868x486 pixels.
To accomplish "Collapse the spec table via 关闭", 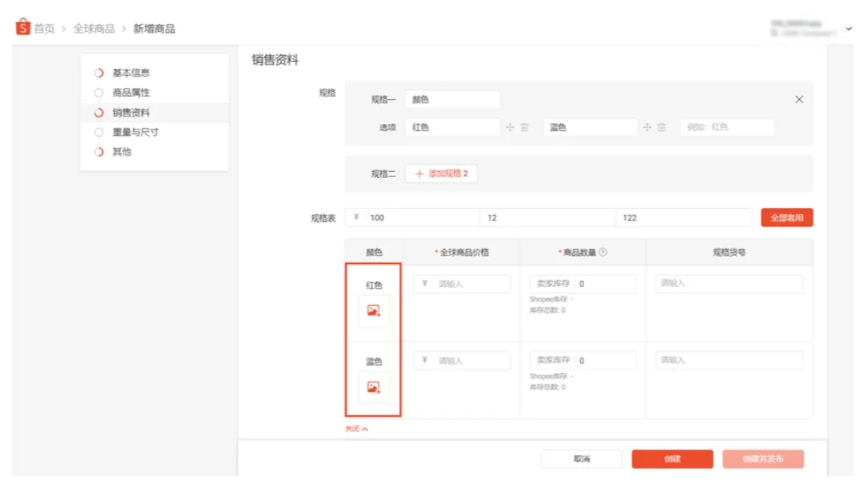I will point(353,428).
